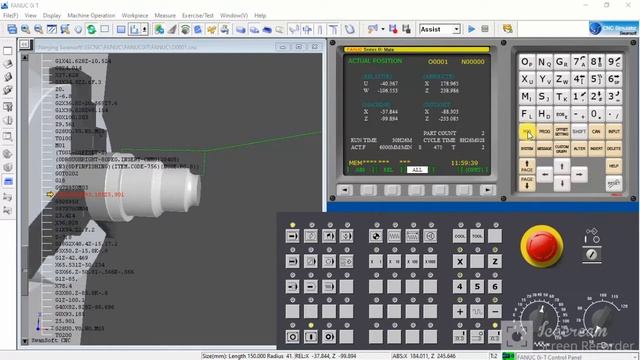Click the Zoom In magnifier icon
The height and width of the screenshot is (360, 640).
point(25,29)
